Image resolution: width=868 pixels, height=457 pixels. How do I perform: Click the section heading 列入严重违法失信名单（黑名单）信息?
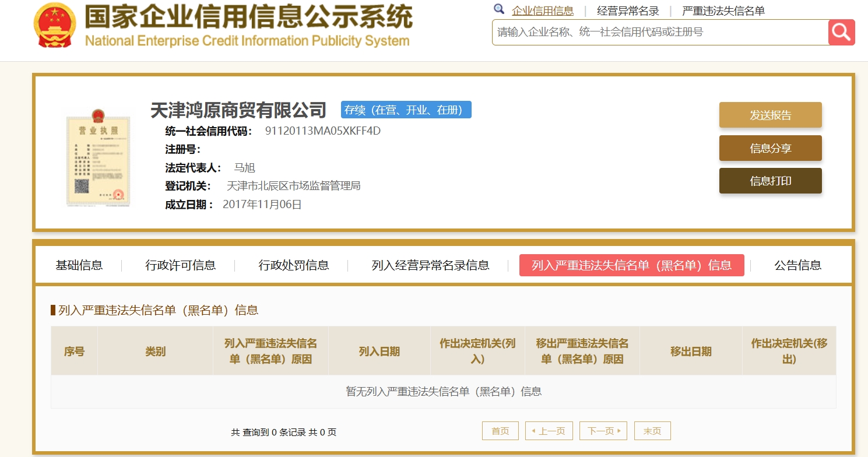(158, 310)
